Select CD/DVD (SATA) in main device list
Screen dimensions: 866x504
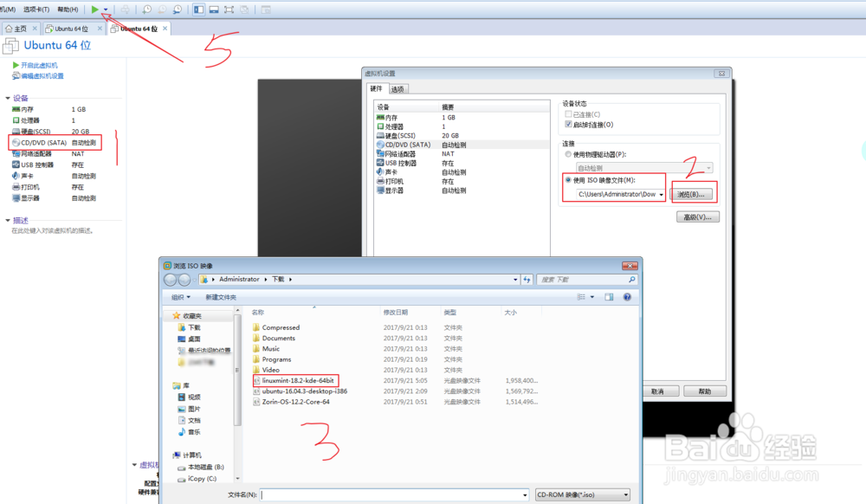[55, 142]
